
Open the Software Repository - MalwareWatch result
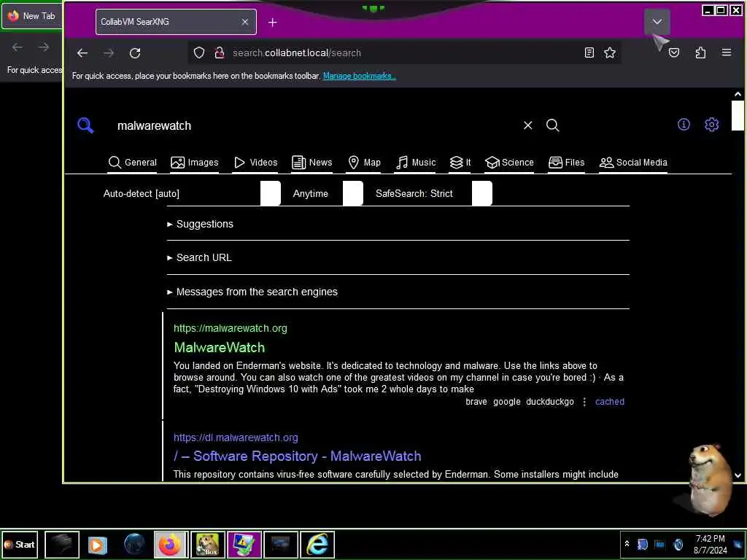pyautogui.click(x=298, y=456)
